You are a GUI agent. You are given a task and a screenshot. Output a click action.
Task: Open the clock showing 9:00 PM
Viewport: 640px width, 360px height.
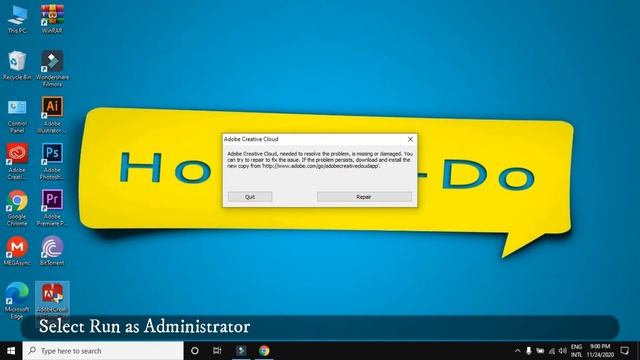pos(600,351)
